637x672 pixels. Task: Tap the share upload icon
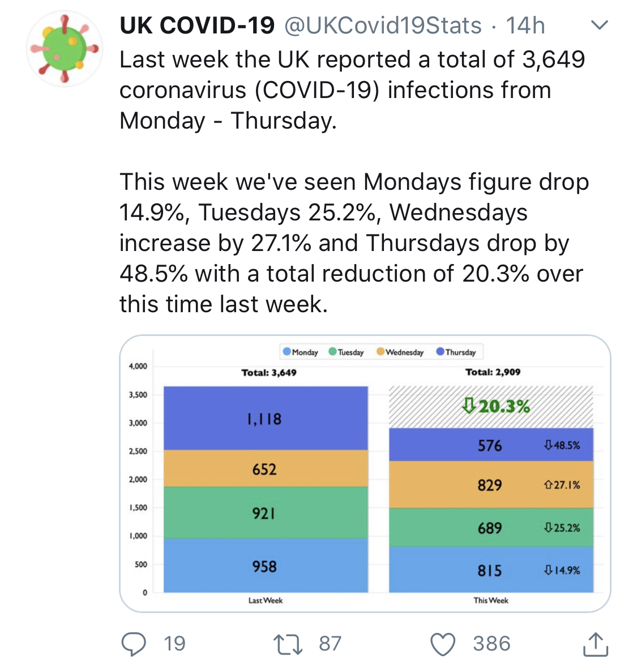point(595,644)
